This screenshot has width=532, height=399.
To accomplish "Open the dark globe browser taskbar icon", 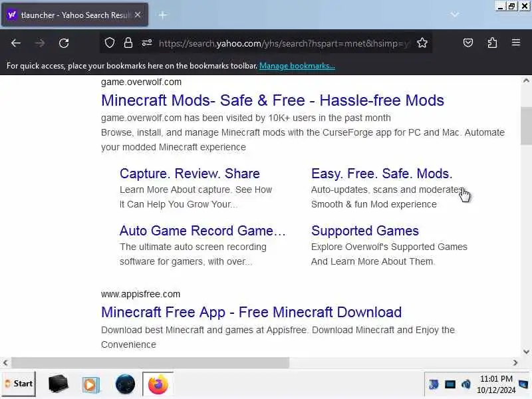I will [x=125, y=384].
